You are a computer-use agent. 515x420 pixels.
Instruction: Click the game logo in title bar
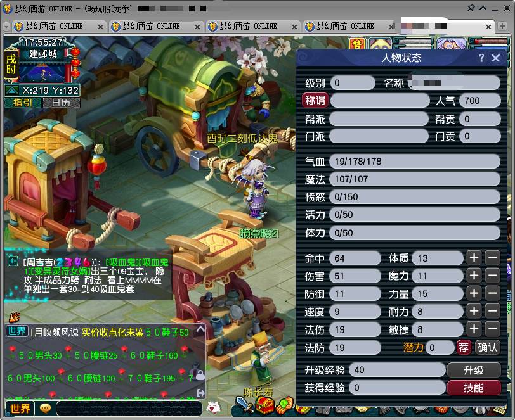[x=7, y=8]
